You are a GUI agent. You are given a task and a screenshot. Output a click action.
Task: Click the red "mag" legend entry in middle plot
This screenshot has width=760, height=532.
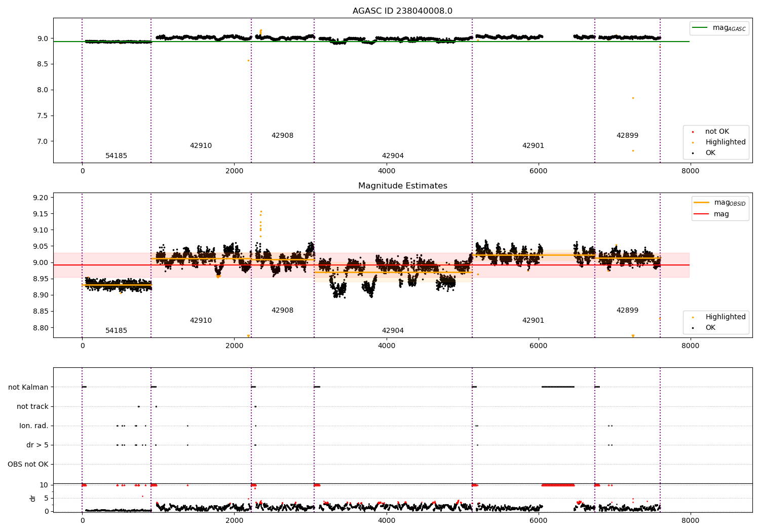pos(711,214)
